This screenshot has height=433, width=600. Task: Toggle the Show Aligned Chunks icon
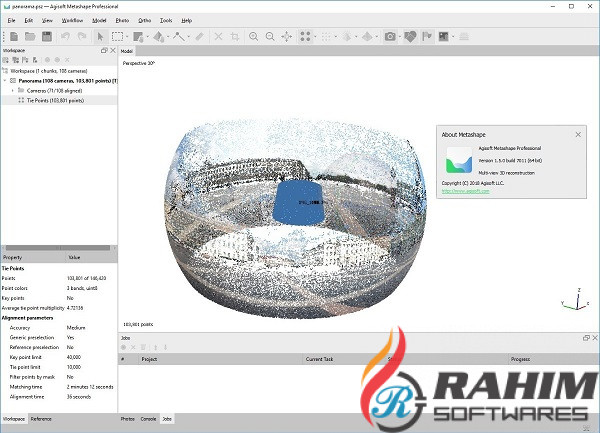click(464, 37)
